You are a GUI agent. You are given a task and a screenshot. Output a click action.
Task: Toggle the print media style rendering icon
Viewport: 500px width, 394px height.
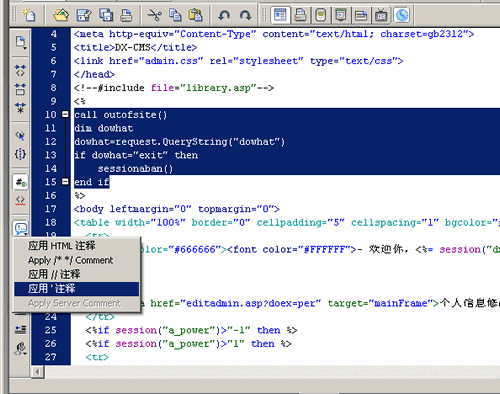click(x=300, y=15)
